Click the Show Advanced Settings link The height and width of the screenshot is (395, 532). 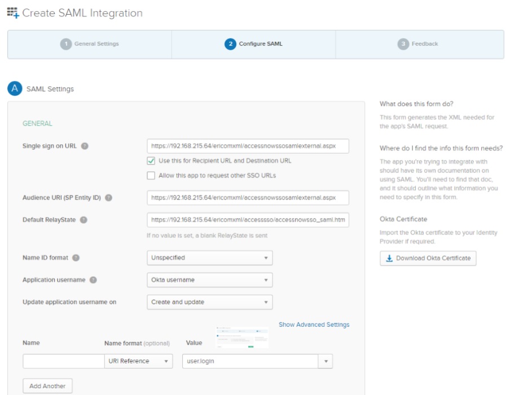pyautogui.click(x=314, y=325)
